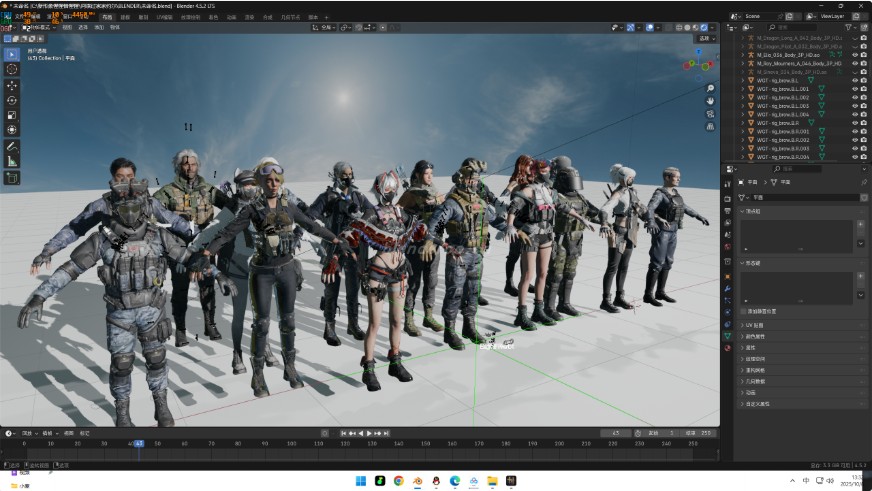Select the Add Cube tool
Screen dimensions: 872x491
coord(12,178)
